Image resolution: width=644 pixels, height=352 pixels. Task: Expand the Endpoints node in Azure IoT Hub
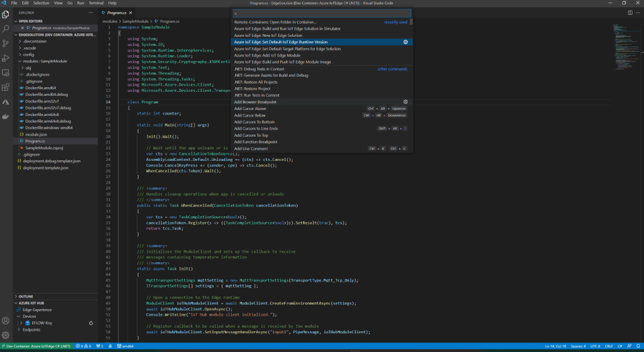point(31,330)
